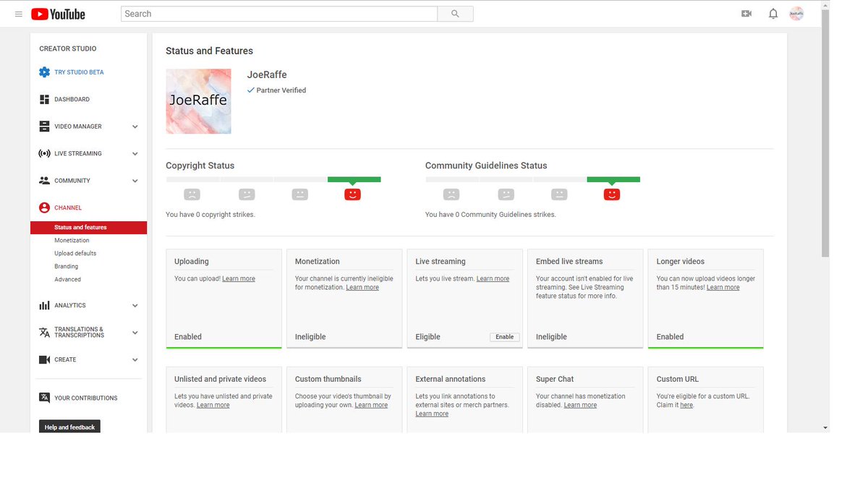This screenshot has height=488, width=868.
Task: Open the account avatar menu
Action: tap(796, 14)
